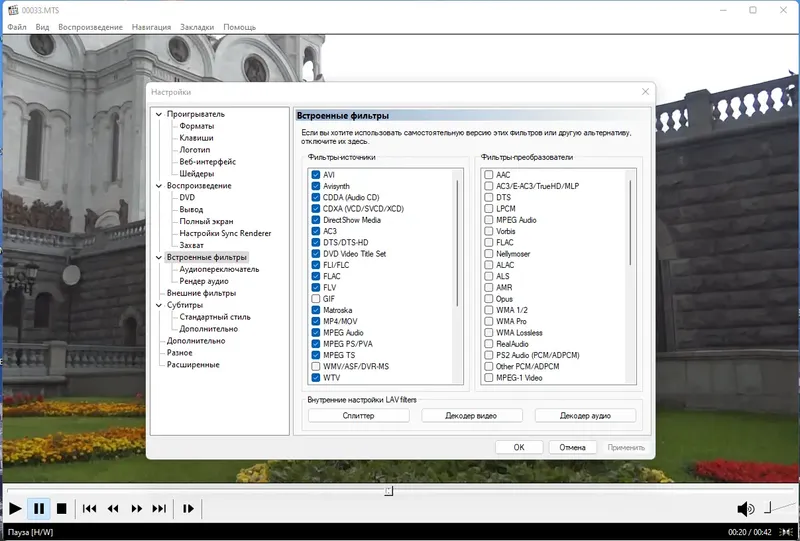Enable the AAC transform filter
Screen dimensions: 800x541
click(x=489, y=175)
